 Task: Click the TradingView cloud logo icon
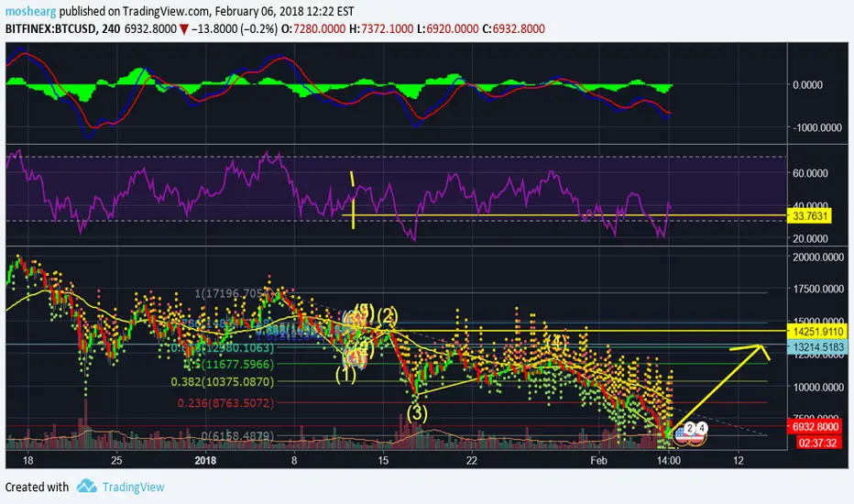(87, 486)
